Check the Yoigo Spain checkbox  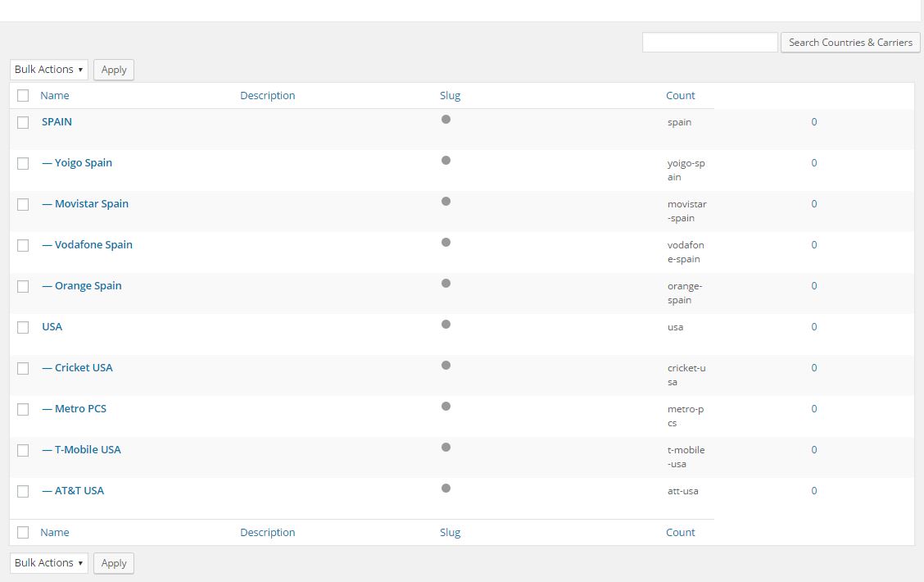pyautogui.click(x=23, y=163)
